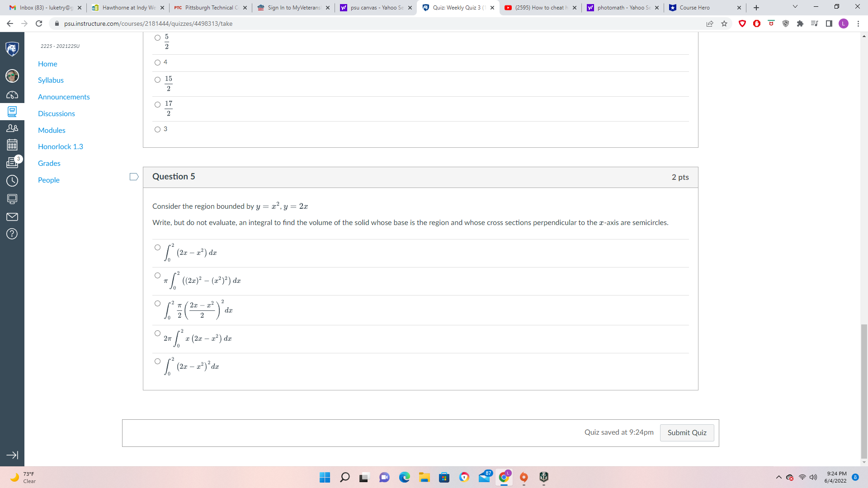This screenshot has height=488, width=868.
Task: Select the first integral option in Question 5
Action: click(157, 247)
